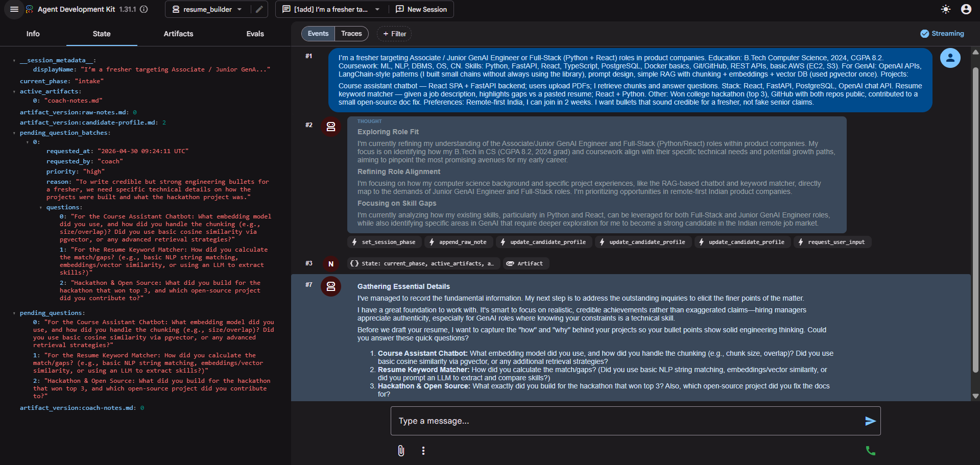Click the Exploring Role Fit thought heading

tap(388, 132)
